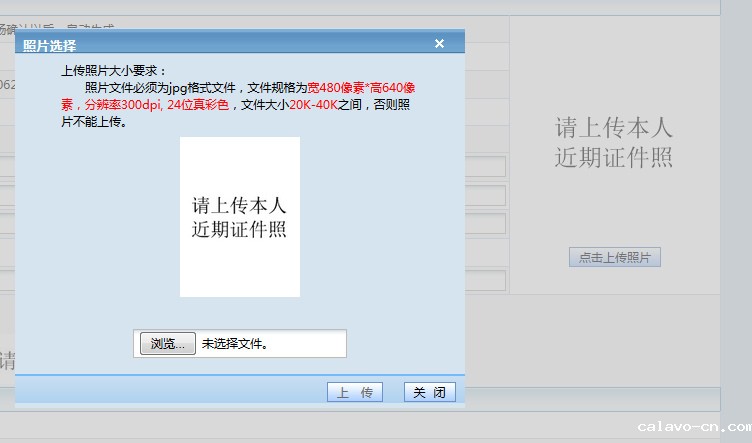Click the page's right vertical scrollbar
This screenshot has height=443, width=752.
coord(735,200)
